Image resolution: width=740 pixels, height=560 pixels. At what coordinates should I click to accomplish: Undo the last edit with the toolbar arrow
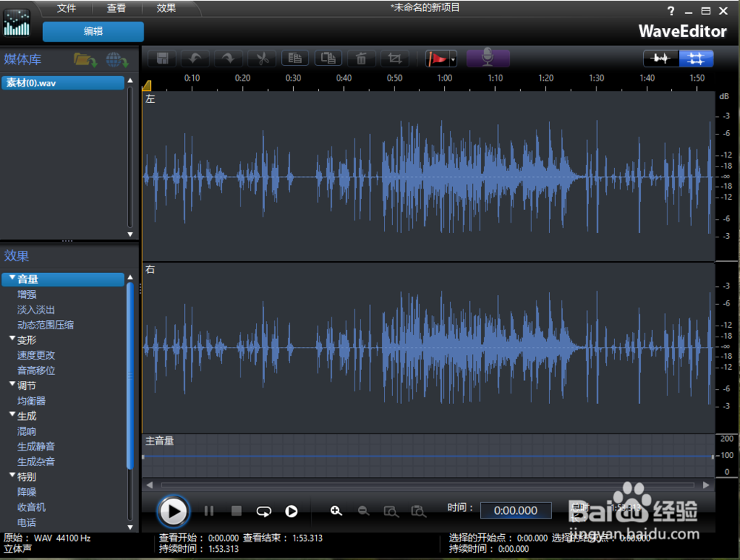(x=195, y=58)
